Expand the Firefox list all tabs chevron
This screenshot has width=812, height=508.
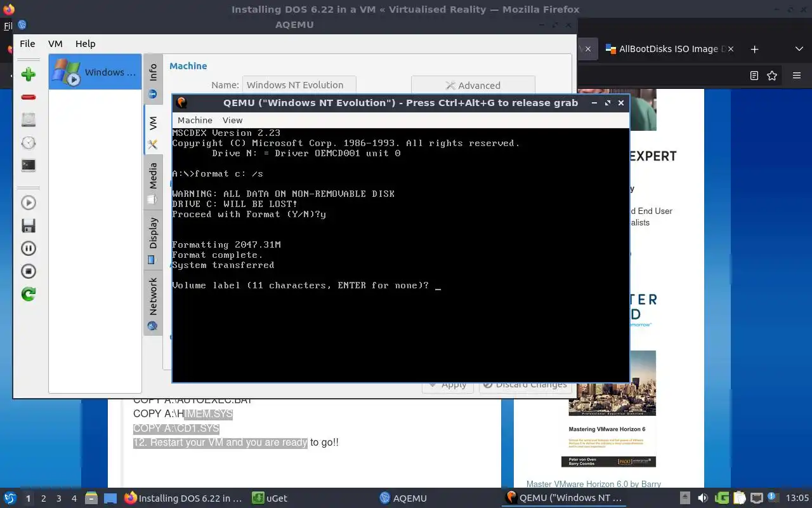pyautogui.click(x=799, y=49)
